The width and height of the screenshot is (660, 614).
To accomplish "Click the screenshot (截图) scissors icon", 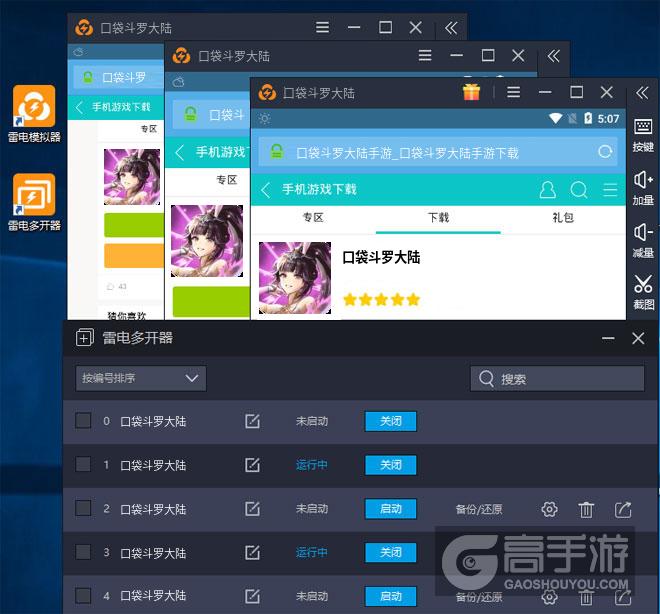I will click(643, 290).
